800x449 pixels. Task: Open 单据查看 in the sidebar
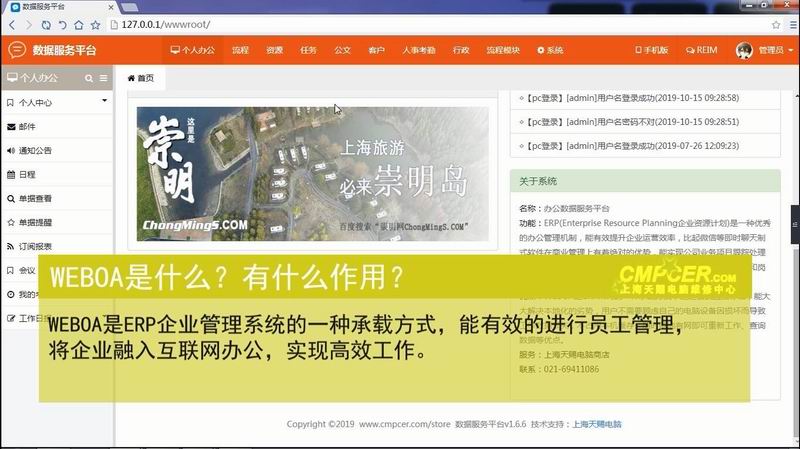tap(57, 198)
